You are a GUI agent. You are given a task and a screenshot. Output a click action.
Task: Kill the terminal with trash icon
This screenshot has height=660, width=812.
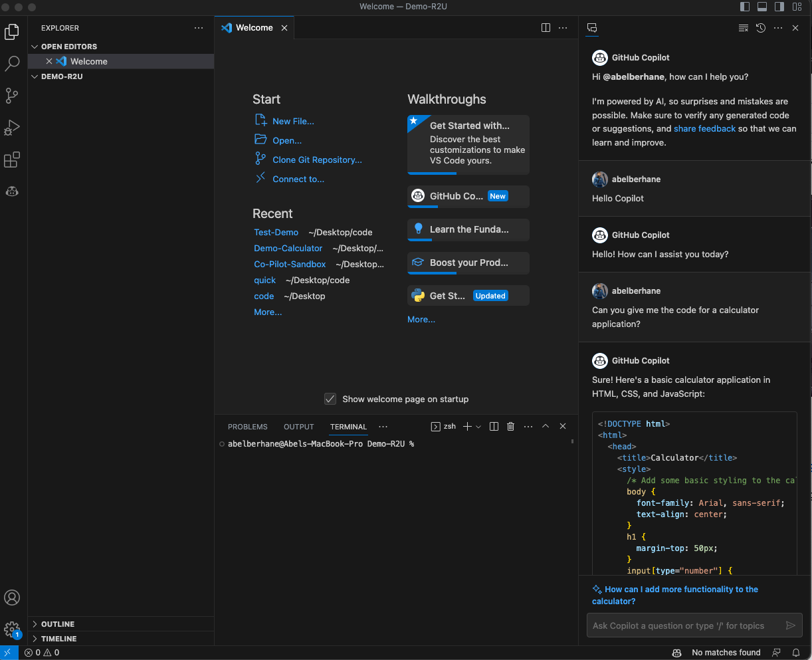tap(511, 427)
